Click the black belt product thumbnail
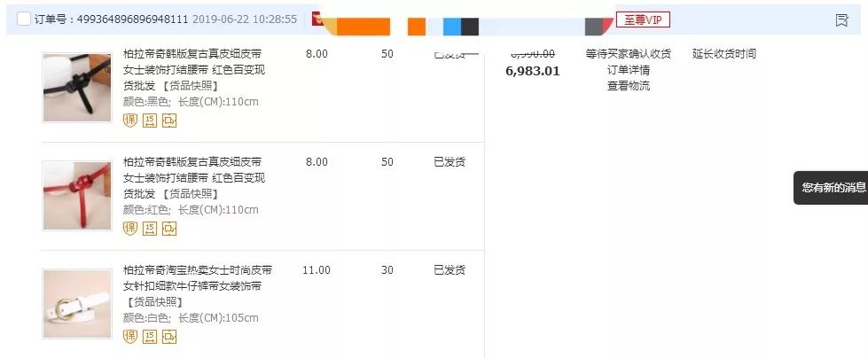The image size is (868, 358). tap(77, 87)
